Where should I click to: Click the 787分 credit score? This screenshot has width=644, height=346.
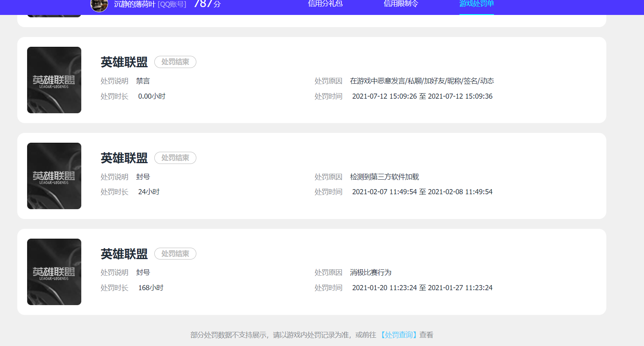[x=207, y=4]
